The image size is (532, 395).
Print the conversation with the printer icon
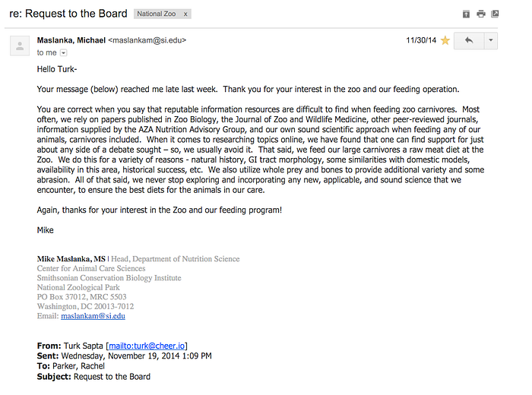481,14
